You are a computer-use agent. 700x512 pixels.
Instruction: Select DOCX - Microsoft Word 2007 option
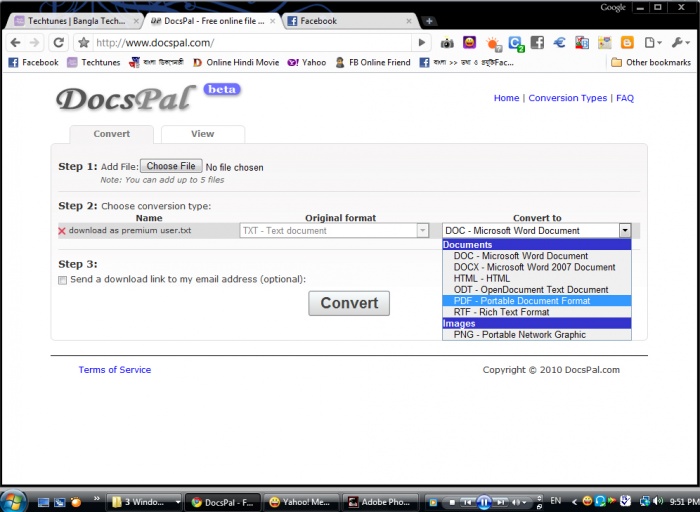click(x=537, y=267)
